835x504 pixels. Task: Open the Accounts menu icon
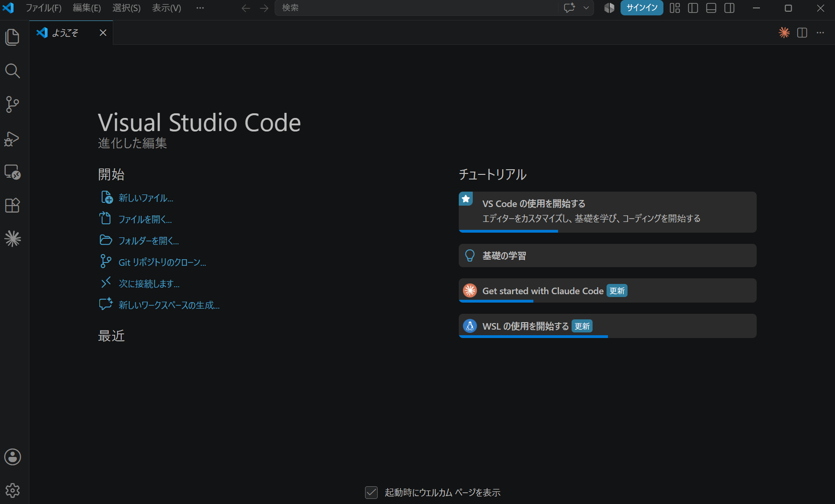[13, 457]
